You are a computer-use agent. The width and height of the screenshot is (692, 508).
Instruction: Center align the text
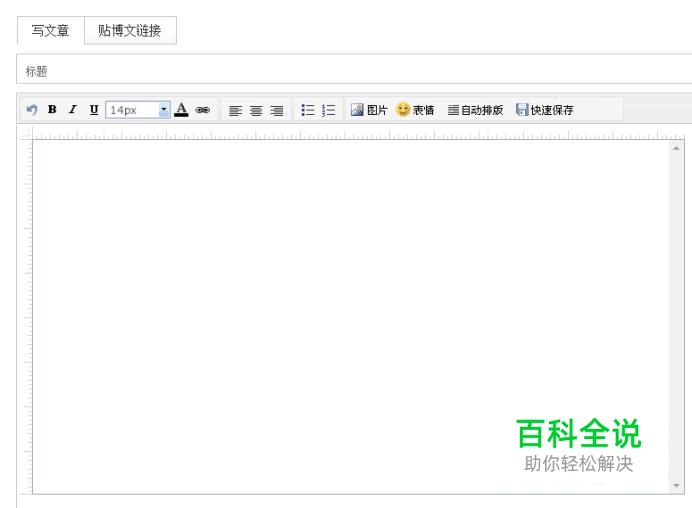(x=256, y=110)
